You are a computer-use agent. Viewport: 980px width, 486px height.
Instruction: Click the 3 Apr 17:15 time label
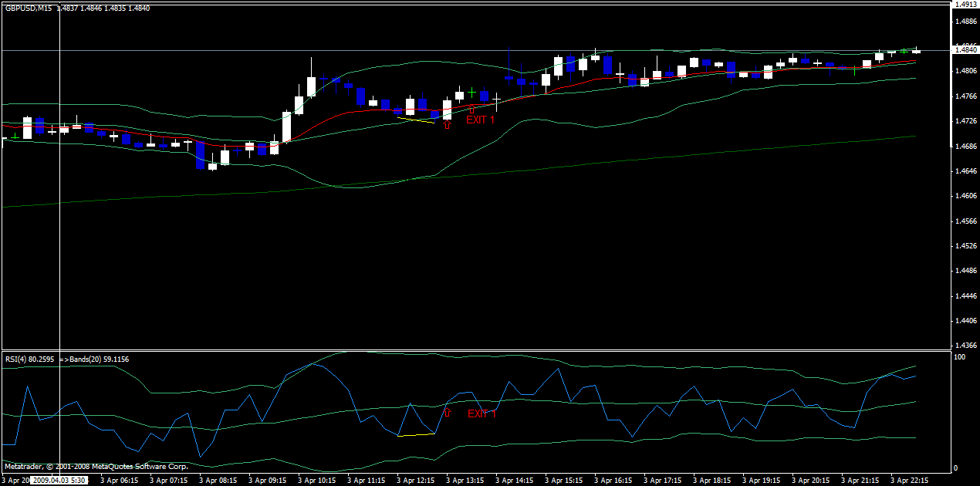(x=663, y=480)
